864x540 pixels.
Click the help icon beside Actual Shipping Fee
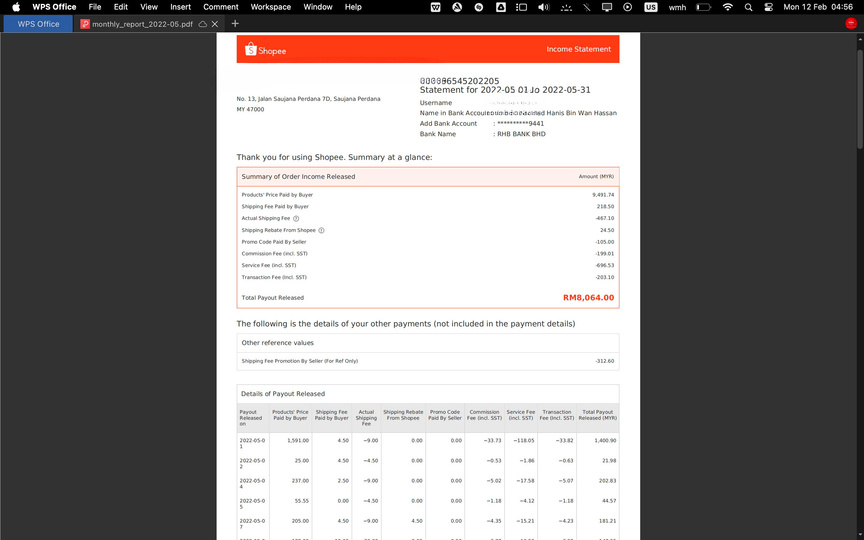[296, 218]
